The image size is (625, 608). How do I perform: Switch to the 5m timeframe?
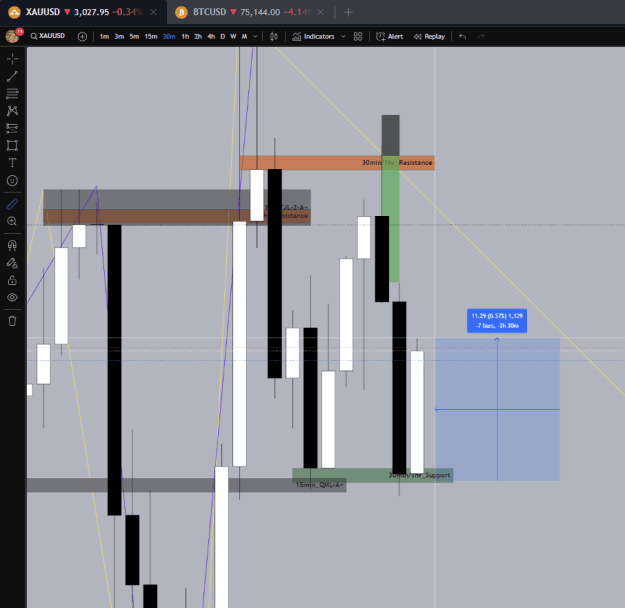click(134, 37)
